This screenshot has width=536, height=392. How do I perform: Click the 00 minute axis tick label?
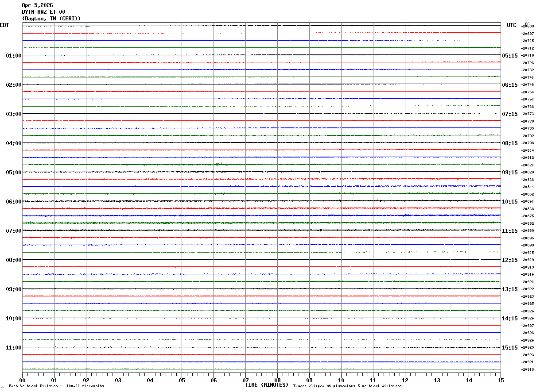coord(22,380)
